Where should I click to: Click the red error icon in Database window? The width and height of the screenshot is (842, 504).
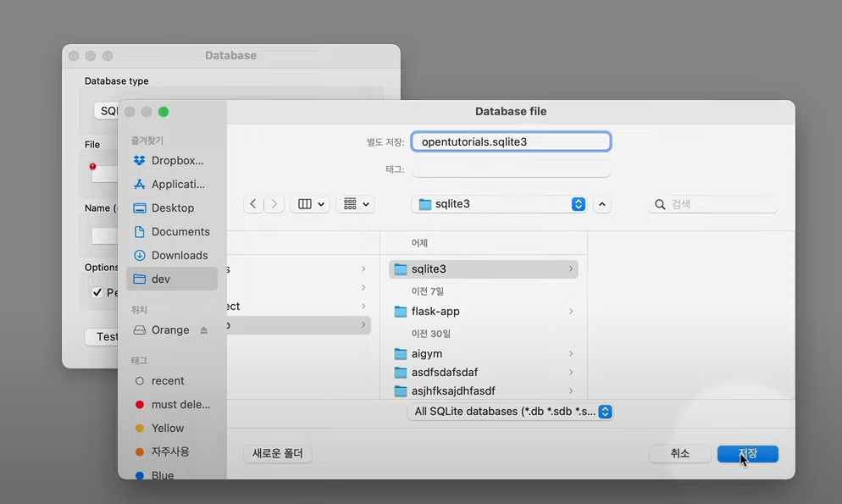93,166
